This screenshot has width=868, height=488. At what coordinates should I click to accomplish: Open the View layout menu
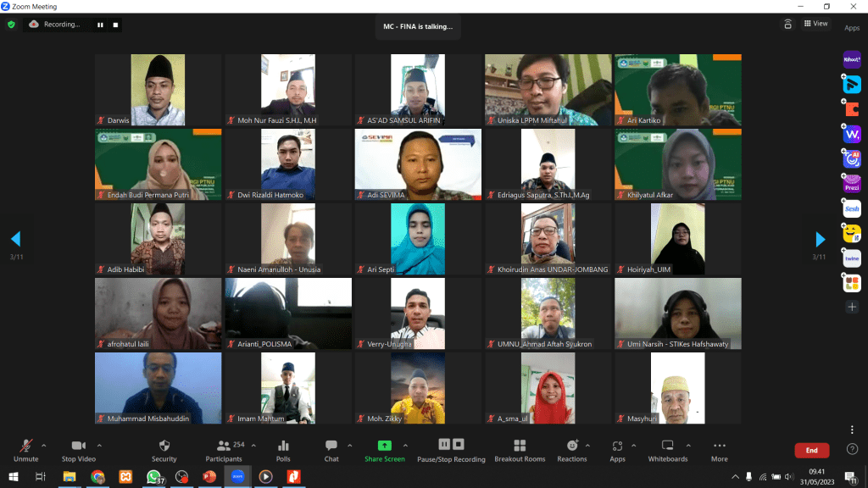[816, 24]
